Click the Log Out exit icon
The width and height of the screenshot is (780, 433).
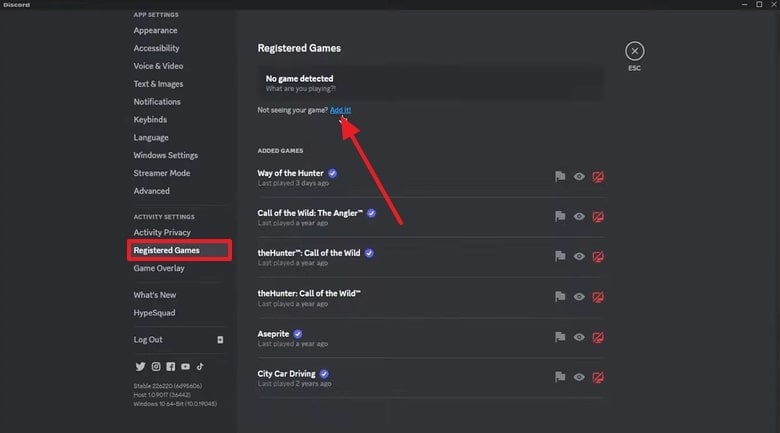pos(220,339)
